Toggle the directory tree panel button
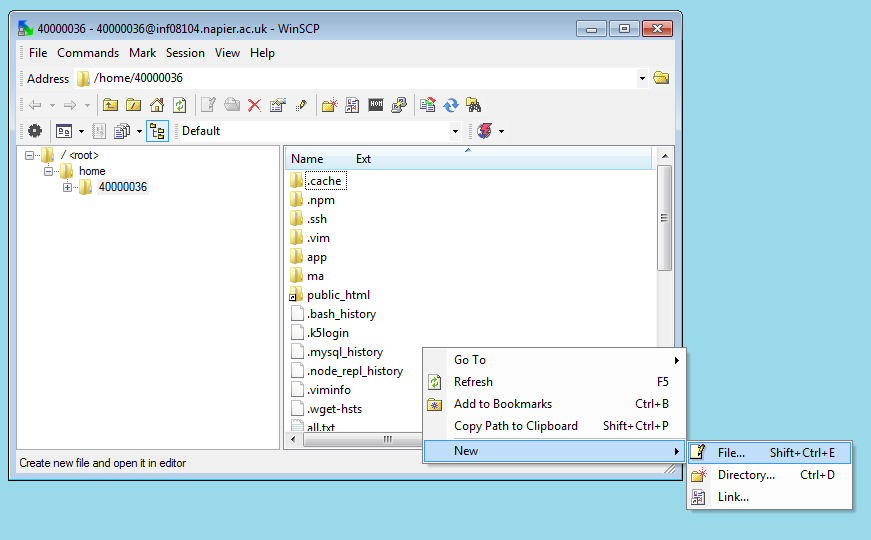The image size is (871, 540). pos(157,131)
